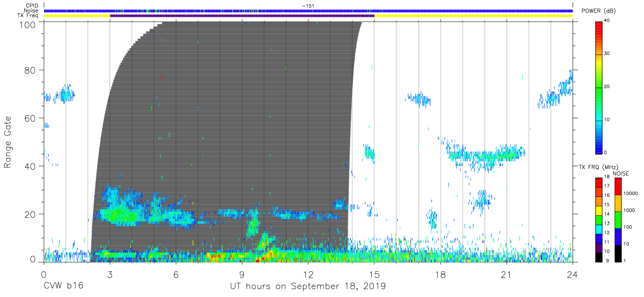
Task: Click noise legend value '1000'
Action: pyautogui.click(x=628, y=210)
